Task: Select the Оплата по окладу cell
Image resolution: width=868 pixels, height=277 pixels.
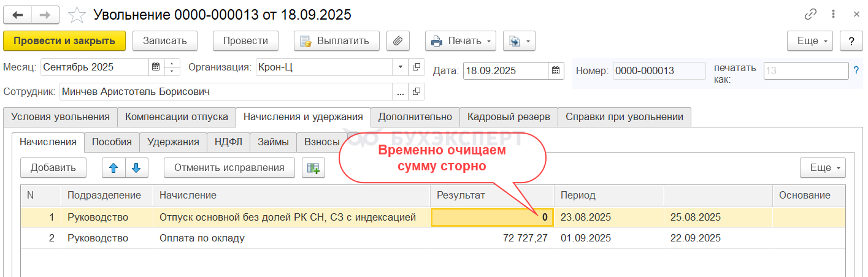Action: tap(291, 238)
